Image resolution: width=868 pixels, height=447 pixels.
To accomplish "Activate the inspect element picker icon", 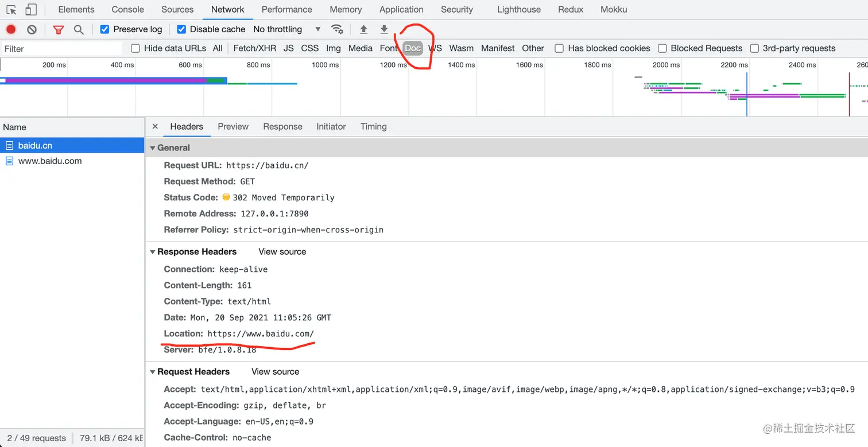I will tap(11, 10).
